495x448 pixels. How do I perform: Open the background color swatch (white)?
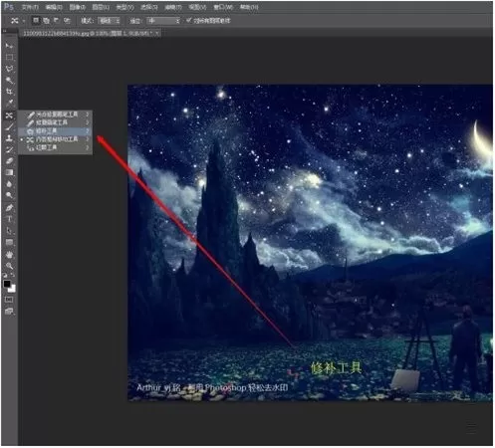13,289
